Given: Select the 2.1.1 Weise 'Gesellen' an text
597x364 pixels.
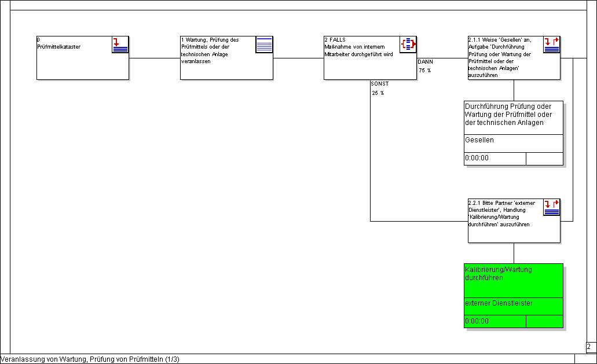Looking at the screenshot, I should coord(499,57).
